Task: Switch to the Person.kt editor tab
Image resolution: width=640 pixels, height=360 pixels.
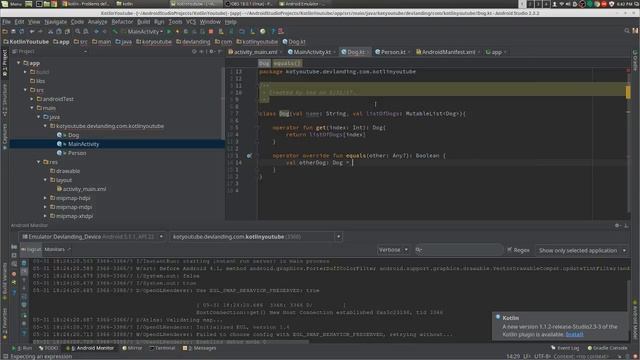Action: click(393, 52)
